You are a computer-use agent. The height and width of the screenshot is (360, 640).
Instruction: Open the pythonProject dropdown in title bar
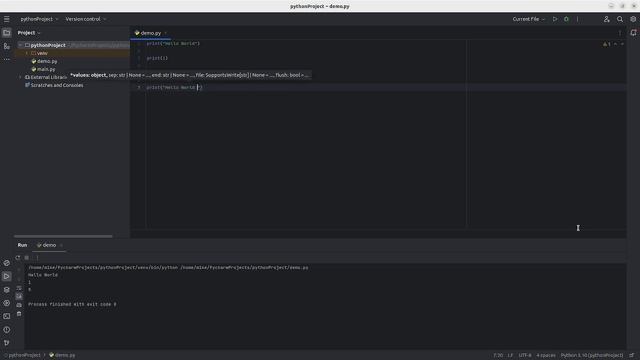[39, 19]
